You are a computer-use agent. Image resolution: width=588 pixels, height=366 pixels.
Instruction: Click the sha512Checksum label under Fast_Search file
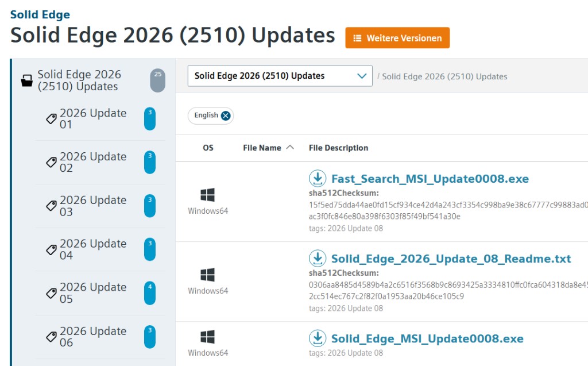pos(344,193)
